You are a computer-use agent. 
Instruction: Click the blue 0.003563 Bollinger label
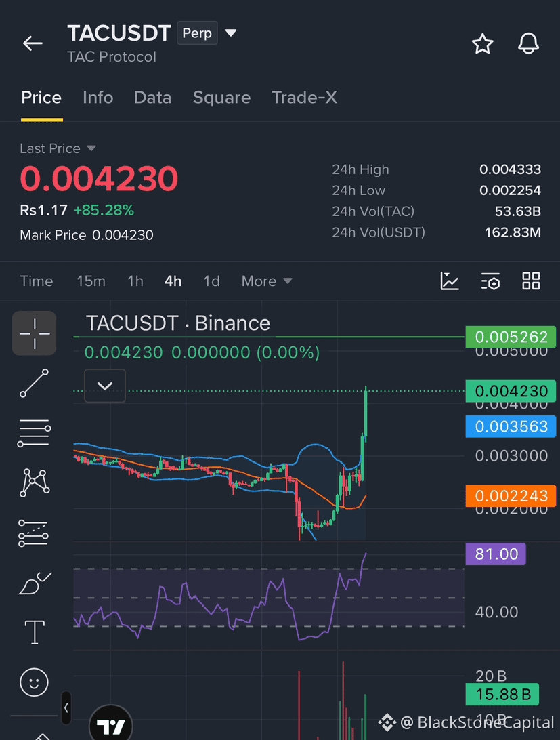[511, 427]
